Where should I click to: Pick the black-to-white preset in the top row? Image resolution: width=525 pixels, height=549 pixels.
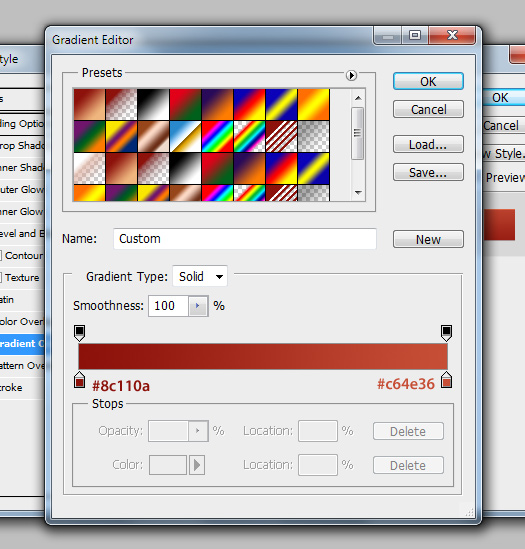tap(153, 104)
